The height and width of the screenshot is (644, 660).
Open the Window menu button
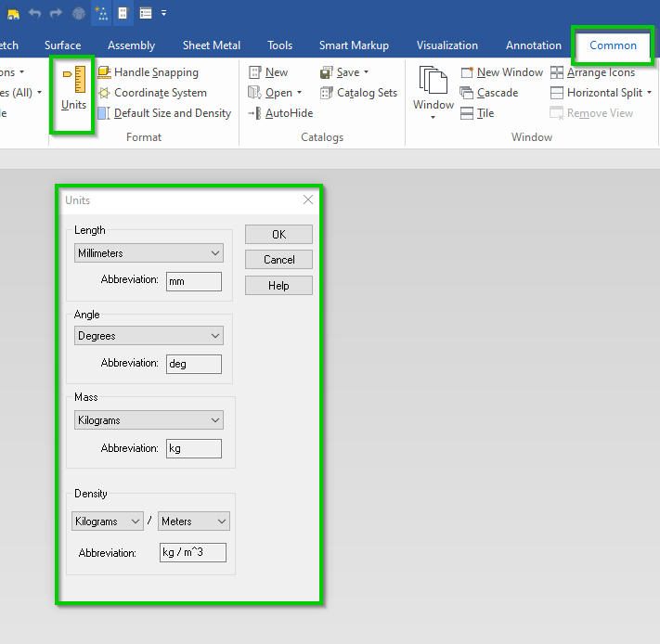[x=434, y=92]
